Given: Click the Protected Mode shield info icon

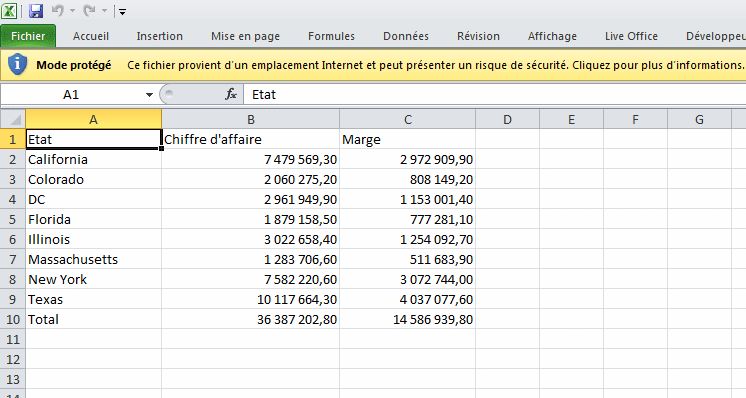Looking at the screenshot, I should 18,65.
